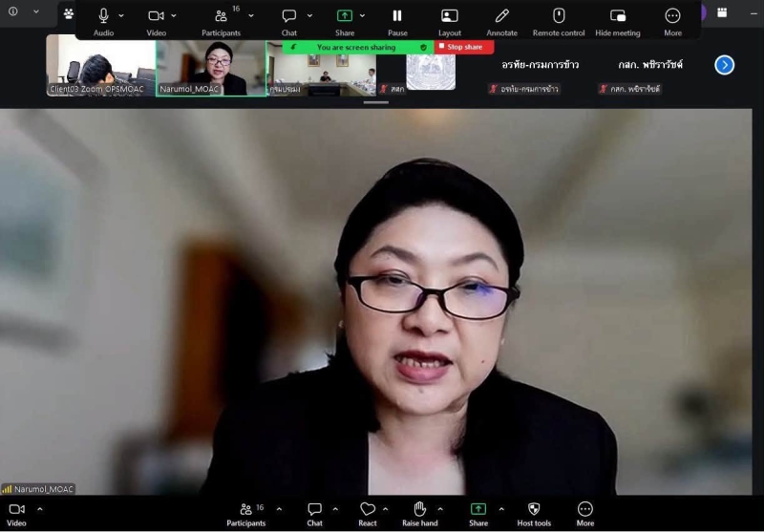Click grid icon at top right
Image resolution: width=764 pixels, height=532 pixels.
(x=722, y=12)
